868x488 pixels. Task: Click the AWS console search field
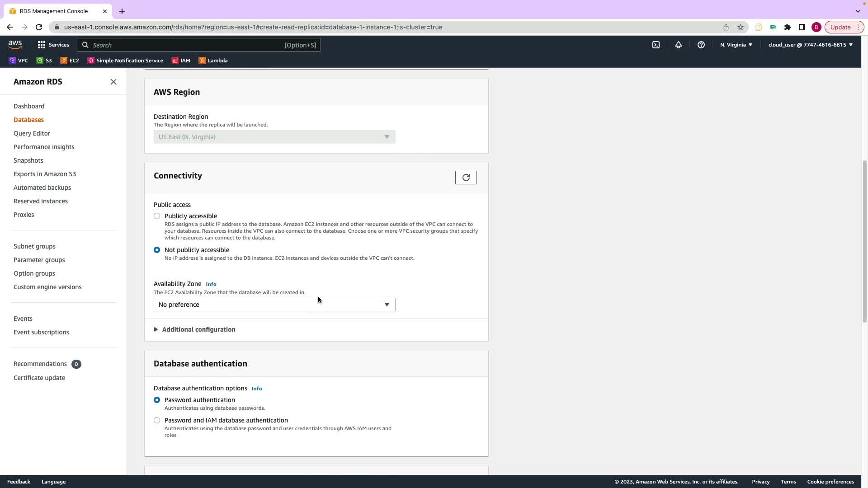point(199,45)
